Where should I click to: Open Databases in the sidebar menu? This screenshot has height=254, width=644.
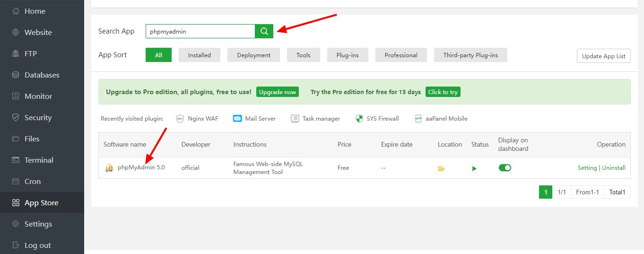42,75
